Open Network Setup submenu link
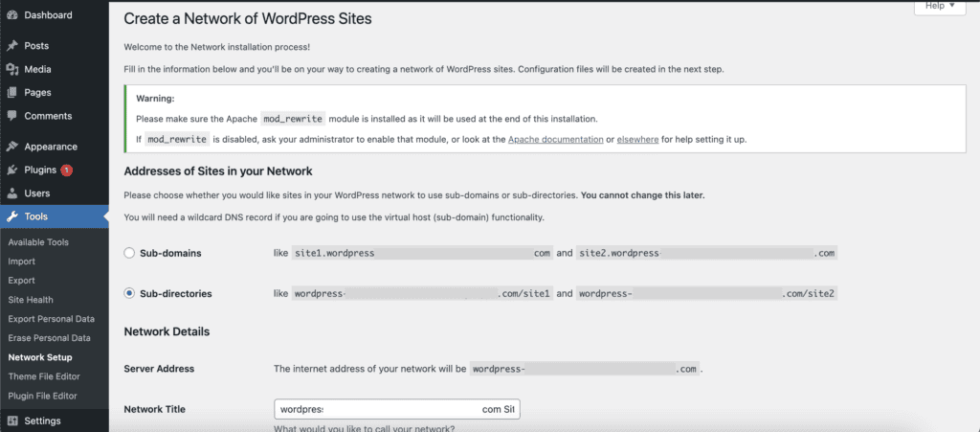 click(40, 357)
